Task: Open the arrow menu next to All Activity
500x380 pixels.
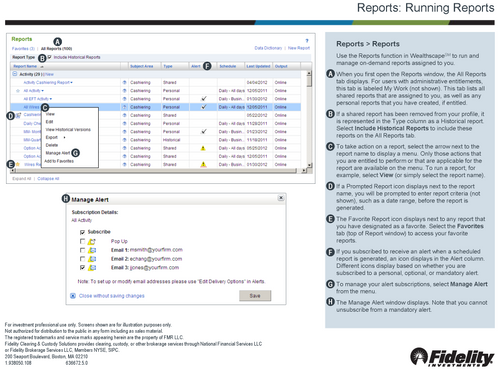Action: [43, 91]
